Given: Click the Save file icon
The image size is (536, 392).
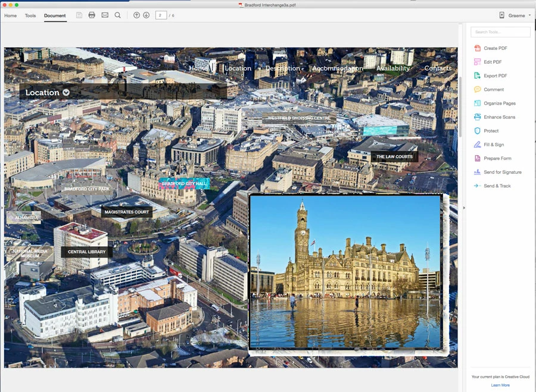Looking at the screenshot, I should (79, 15).
